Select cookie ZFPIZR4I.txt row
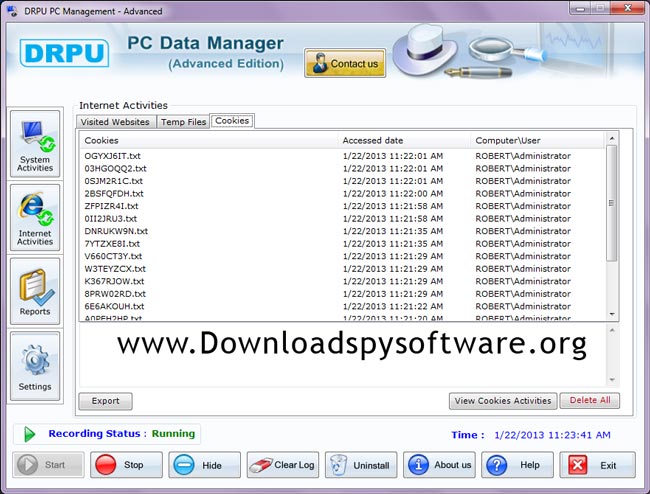This screenshot has height=494, width=650. [x=342, y=206]
